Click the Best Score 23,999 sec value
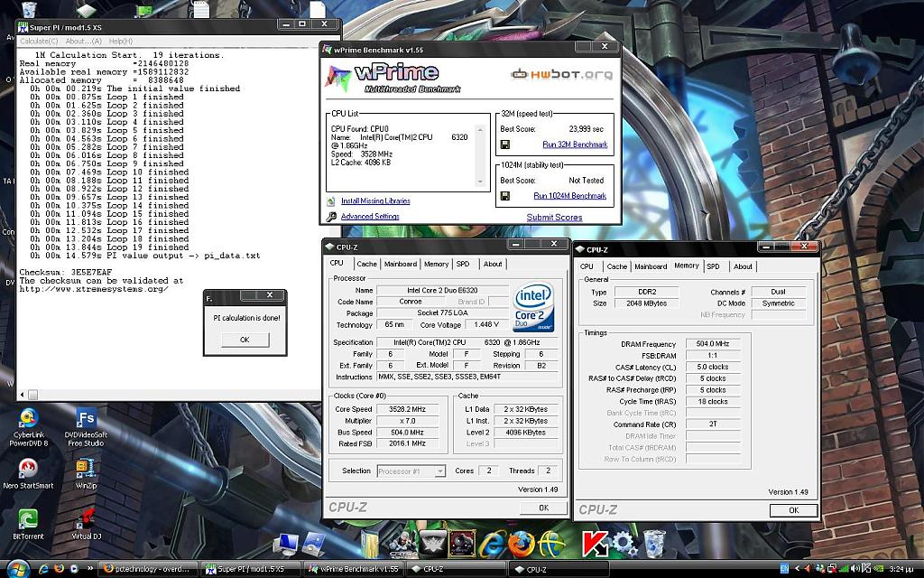Screen dimensions: 924x578 pos(587,129)
